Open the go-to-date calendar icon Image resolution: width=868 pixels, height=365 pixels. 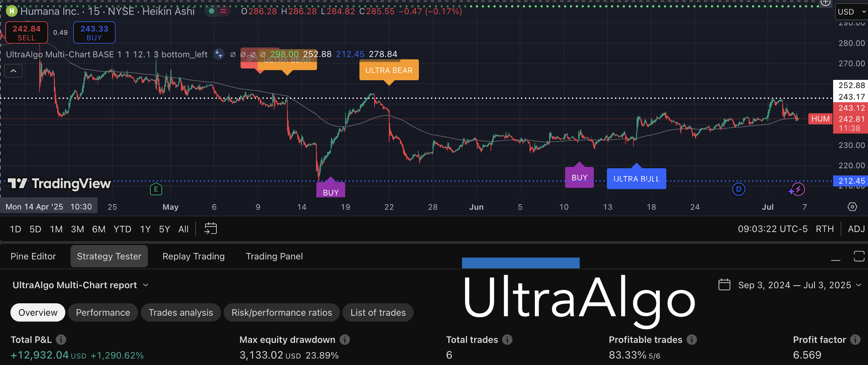click(210, 229)
